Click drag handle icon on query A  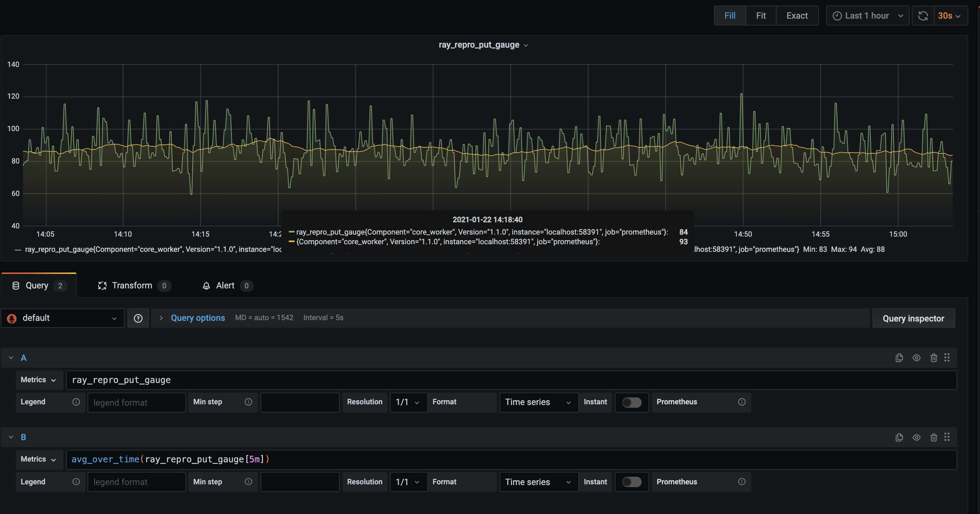[947, 357]
